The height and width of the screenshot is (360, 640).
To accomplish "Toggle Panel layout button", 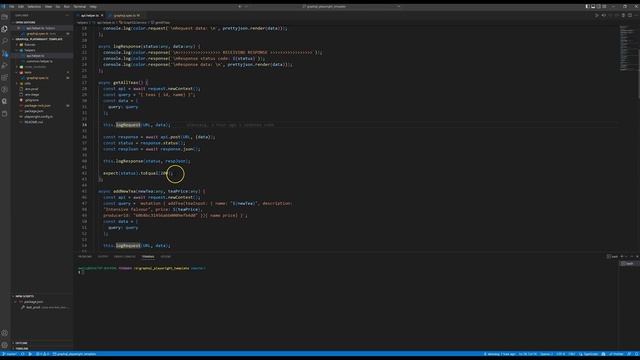I will pyautogui.click(x=593, y=7).
